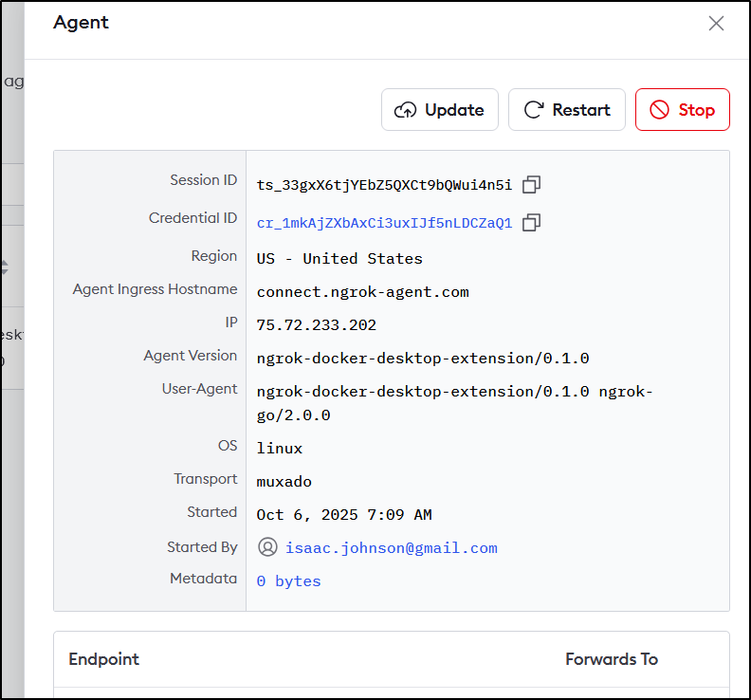
Task: Open the isaac.johnson@gmail.com user link
Action: tap(391, 548)
